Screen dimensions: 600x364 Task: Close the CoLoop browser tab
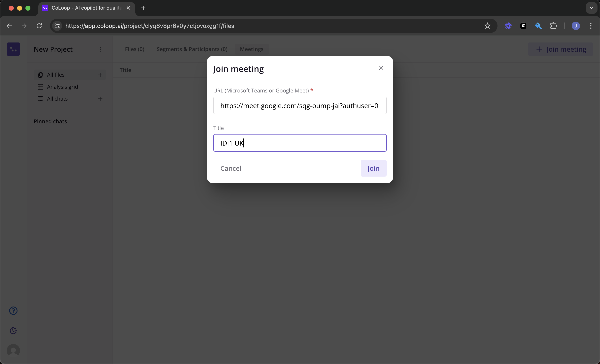128,8
